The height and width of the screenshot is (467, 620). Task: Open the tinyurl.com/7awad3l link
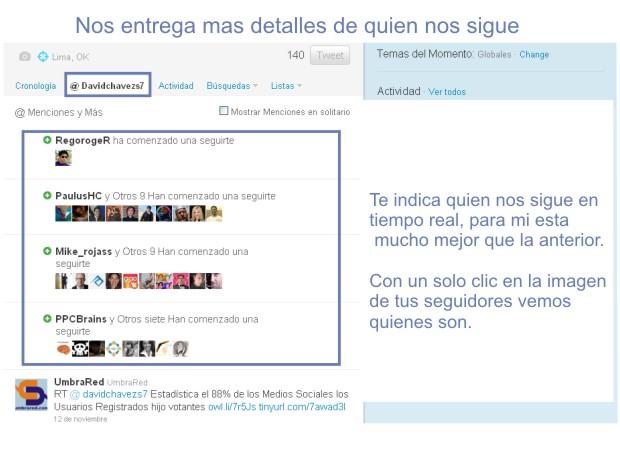[302, 407]
